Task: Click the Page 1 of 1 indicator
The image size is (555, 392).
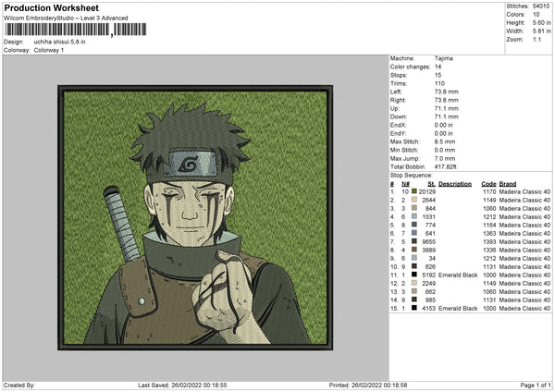Action: tap(536, 385)
